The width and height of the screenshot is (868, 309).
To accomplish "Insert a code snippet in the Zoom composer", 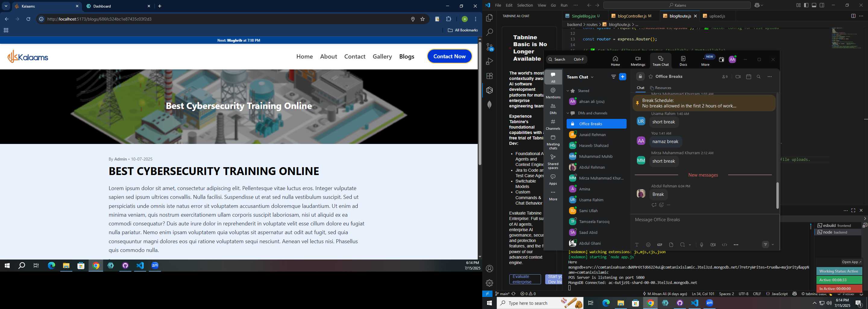I will [725, 245].
